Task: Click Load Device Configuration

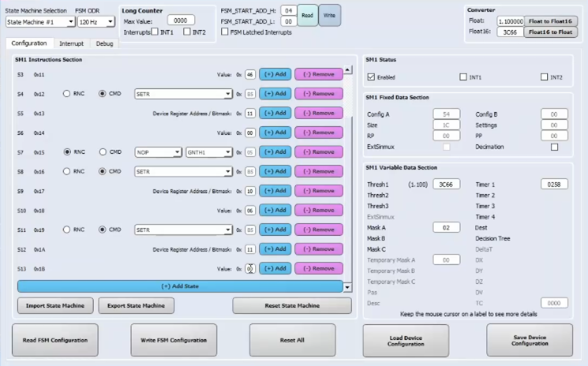Action: (406, 341)
